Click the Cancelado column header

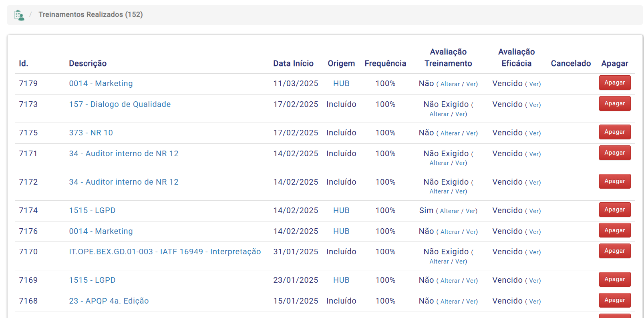[571, 63]
